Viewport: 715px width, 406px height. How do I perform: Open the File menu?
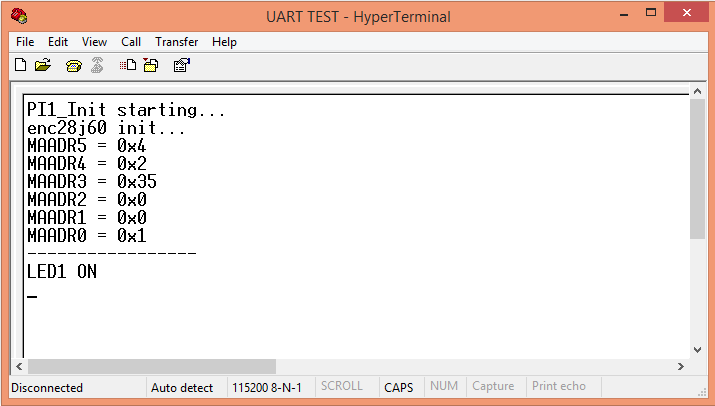25,42
